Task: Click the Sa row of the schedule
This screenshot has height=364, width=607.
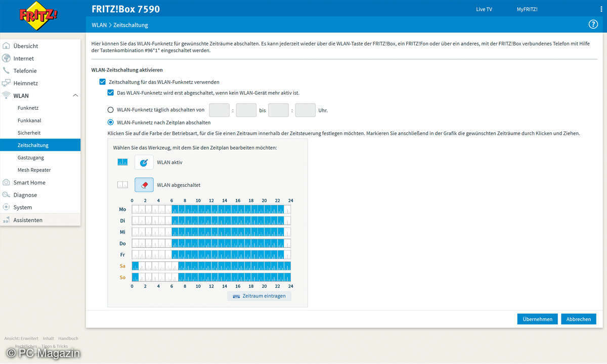Action: [211, 266]
